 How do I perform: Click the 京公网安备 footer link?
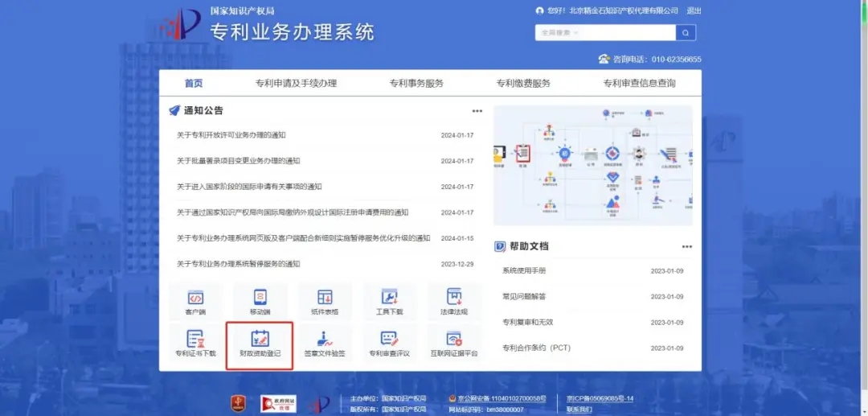pos(502,398)
